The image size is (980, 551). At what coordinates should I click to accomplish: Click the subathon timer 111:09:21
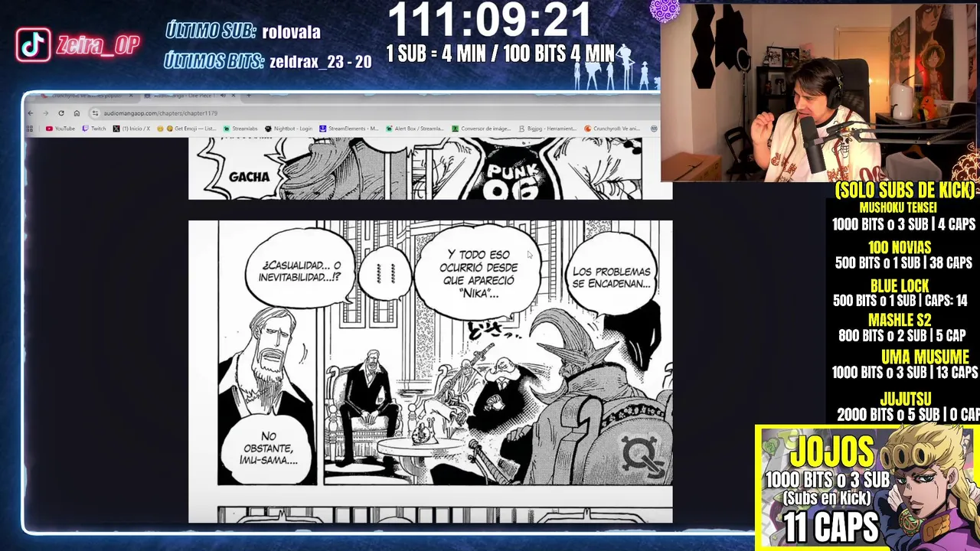490,21
